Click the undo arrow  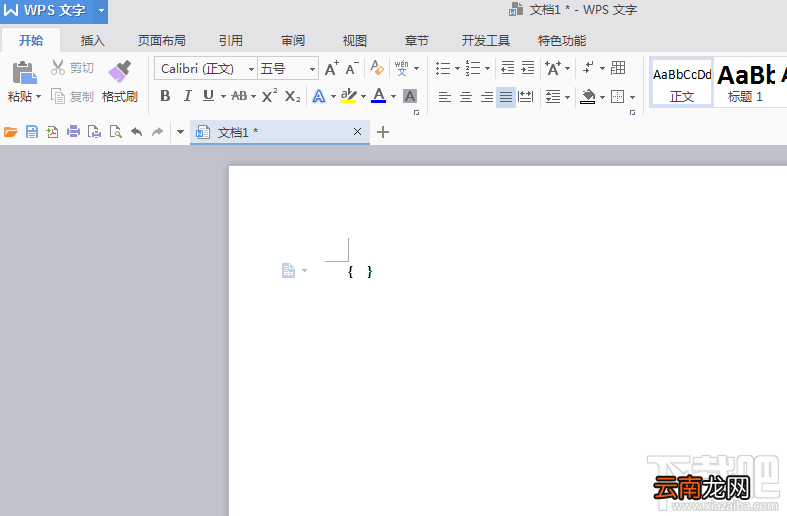pyautogui.click(x=137, y=132)
